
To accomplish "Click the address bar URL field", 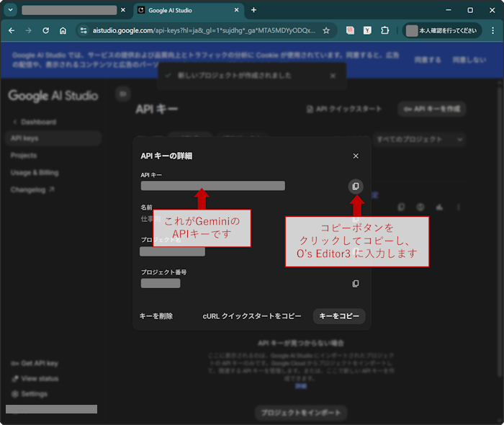I will tap(202, 31).
